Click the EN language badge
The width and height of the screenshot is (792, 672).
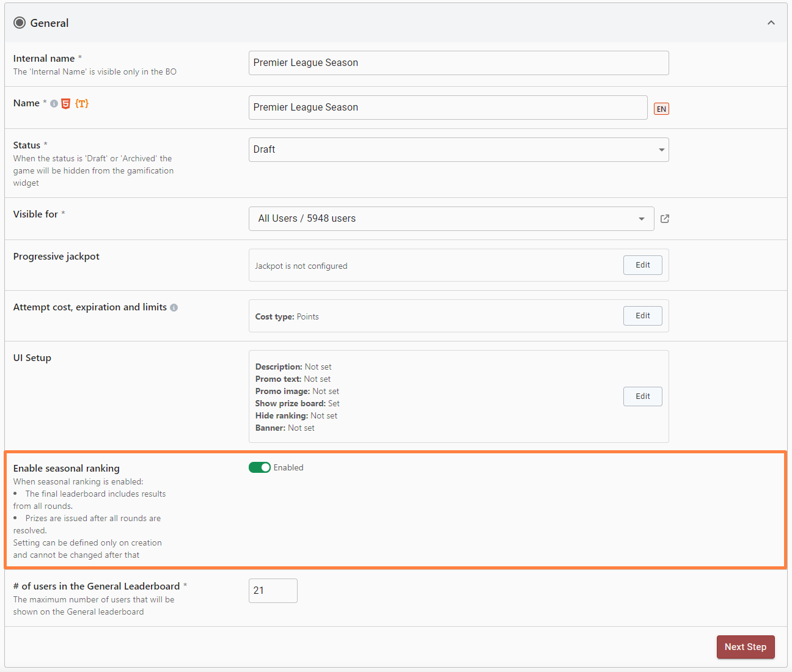click(661, 109)
